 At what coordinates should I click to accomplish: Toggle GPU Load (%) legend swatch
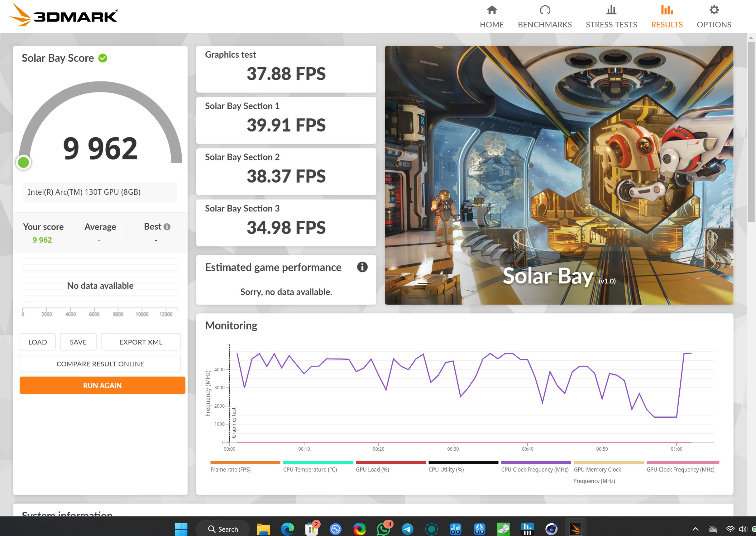[391, 462]
